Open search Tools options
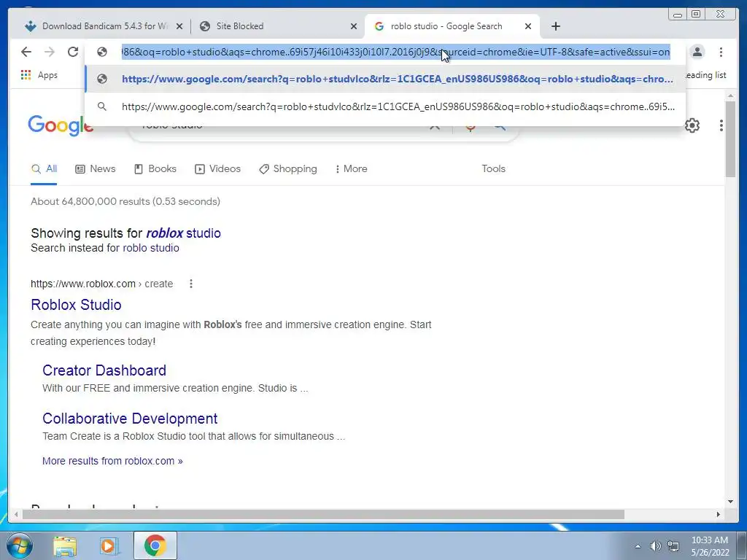The image size is (747, 560). 493,169
